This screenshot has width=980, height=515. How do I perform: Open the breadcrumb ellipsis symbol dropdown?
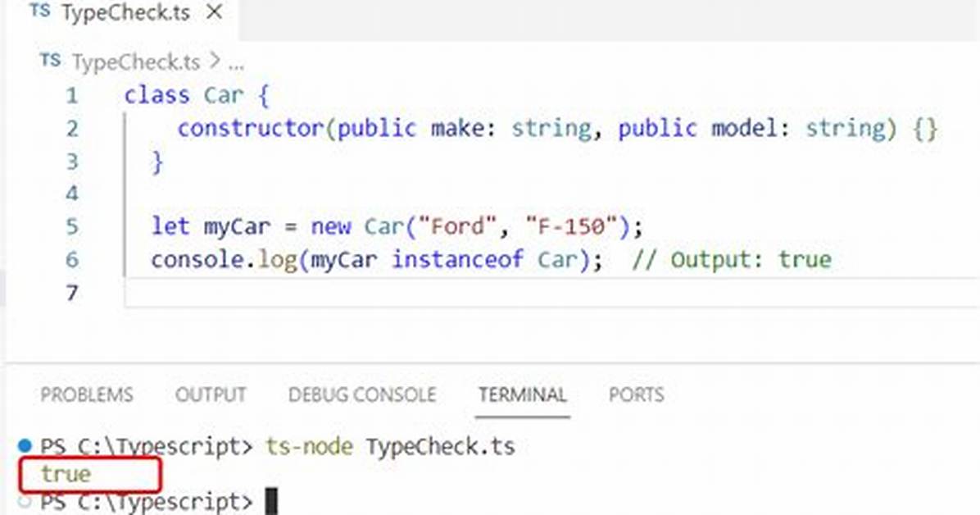coord(236,63)
